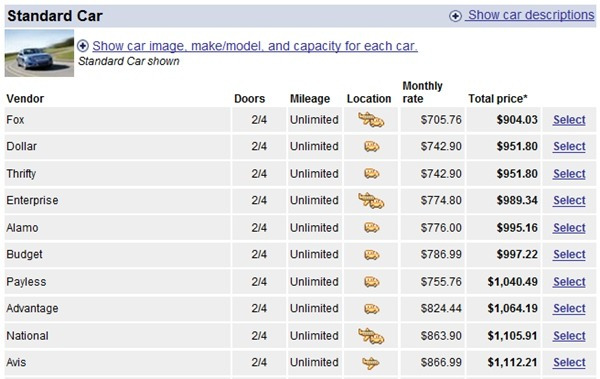Screen dimensions: 600x379
Task: Click National's airport shuttle location icon
Action: (x=371, y=336)
